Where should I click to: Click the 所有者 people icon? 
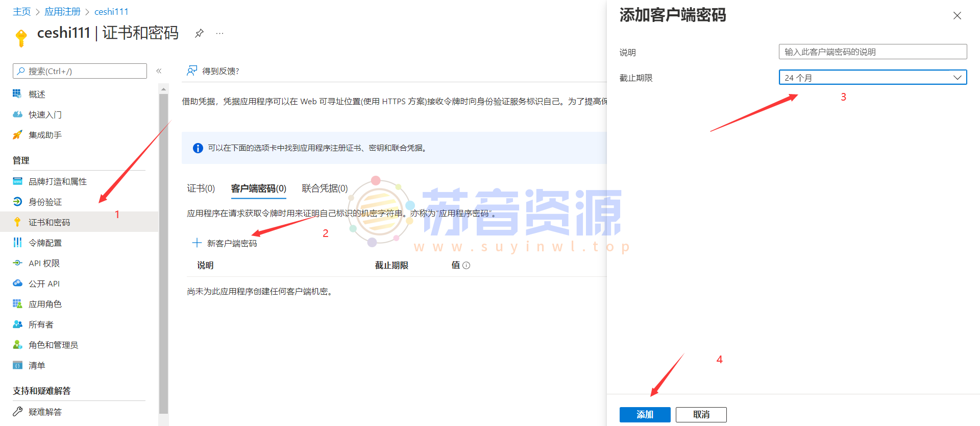point(17,324)
